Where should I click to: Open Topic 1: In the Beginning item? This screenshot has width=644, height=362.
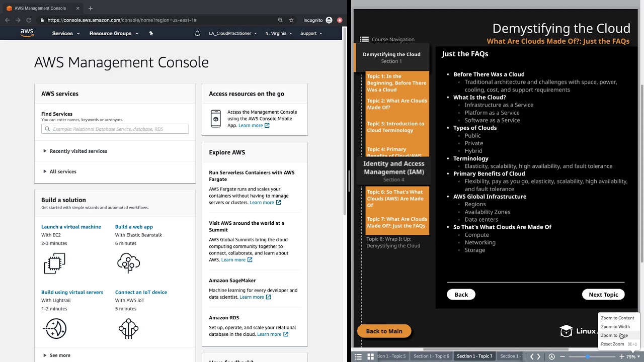tap(397, 83)
